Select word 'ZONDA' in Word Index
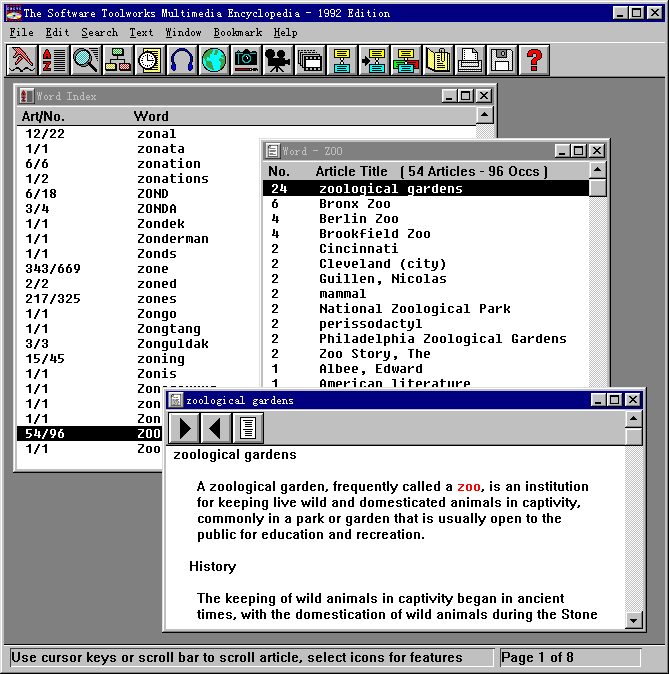Viewport: 669px width, 674px height. click(x=157, y=209)
